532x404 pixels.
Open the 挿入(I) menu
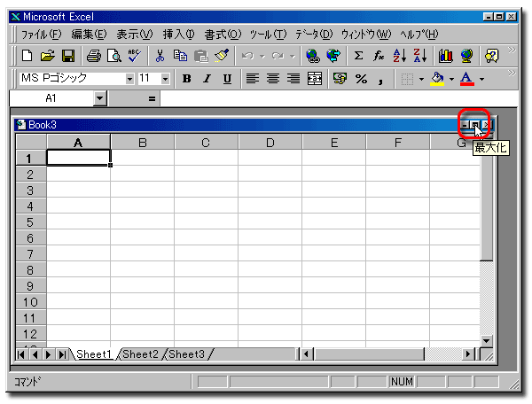[x=178, y=35]
